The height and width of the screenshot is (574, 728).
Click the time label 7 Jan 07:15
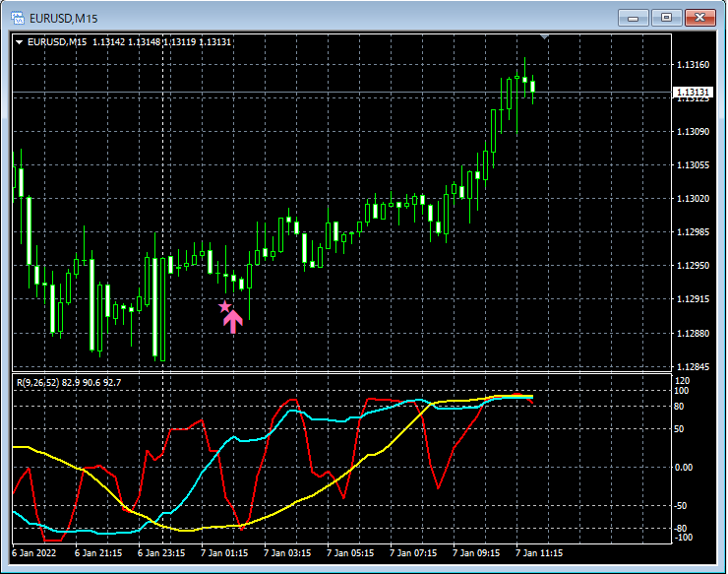coord(413,553)
